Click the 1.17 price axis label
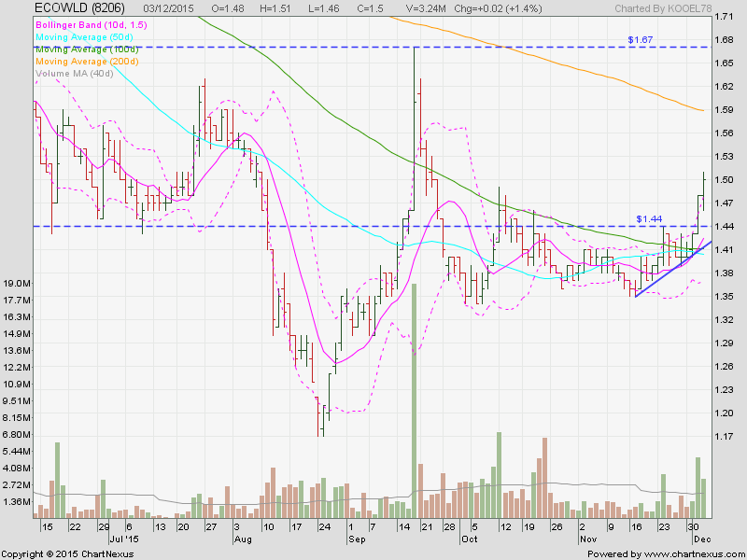747x560 pixels. [725, 436]
